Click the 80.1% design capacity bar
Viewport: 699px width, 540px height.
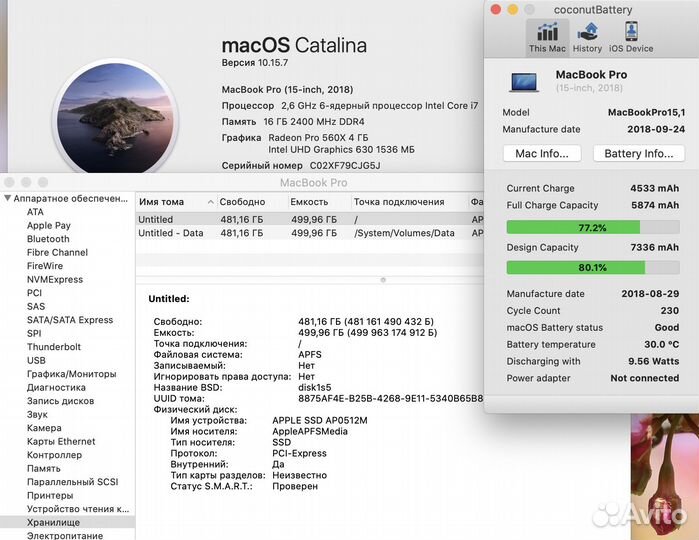point(593,268)
